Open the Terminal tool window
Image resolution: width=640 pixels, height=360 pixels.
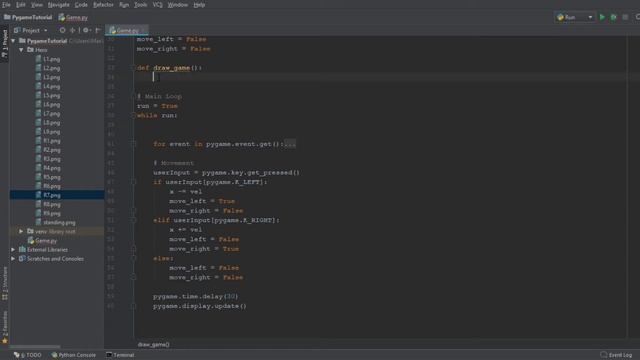point(120,355)
